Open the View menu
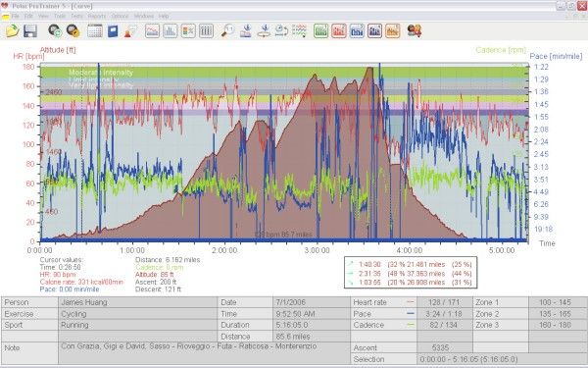This screenshot has width=588, height=368. click(x=43, y=16)
